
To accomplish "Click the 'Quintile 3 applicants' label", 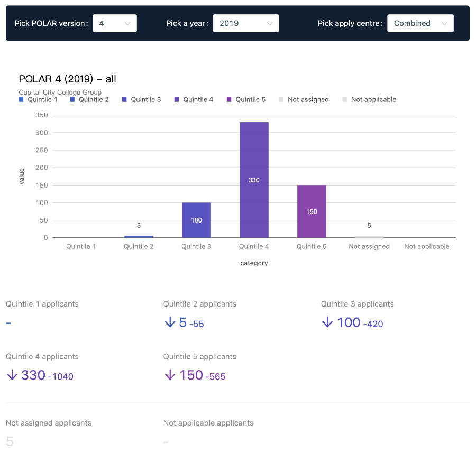I will (x=358, y=304).
